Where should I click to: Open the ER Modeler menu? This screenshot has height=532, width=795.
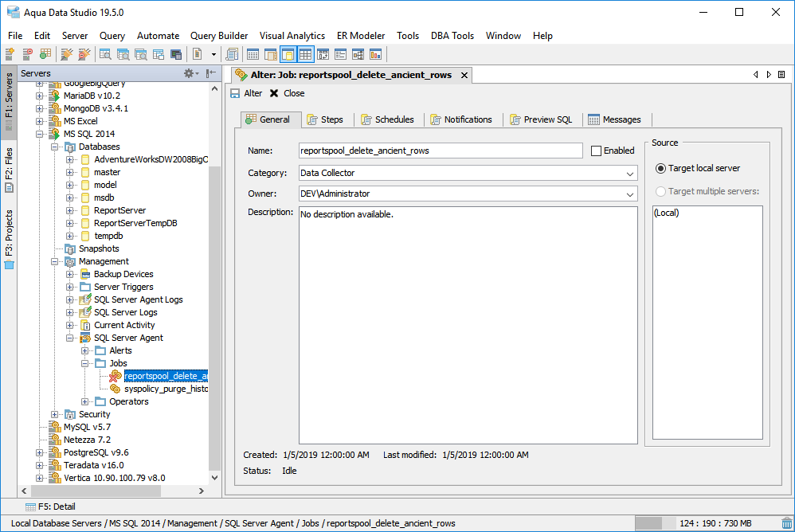(361, 36)
